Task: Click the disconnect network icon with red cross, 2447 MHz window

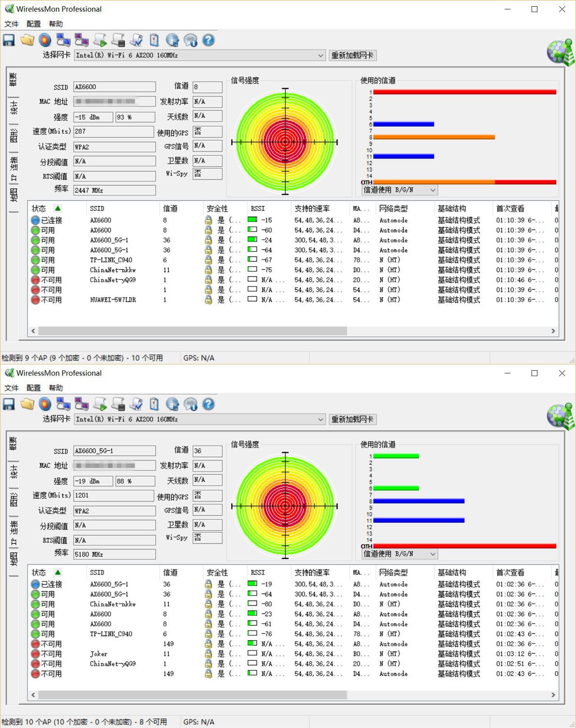Action: pos(81,40)
